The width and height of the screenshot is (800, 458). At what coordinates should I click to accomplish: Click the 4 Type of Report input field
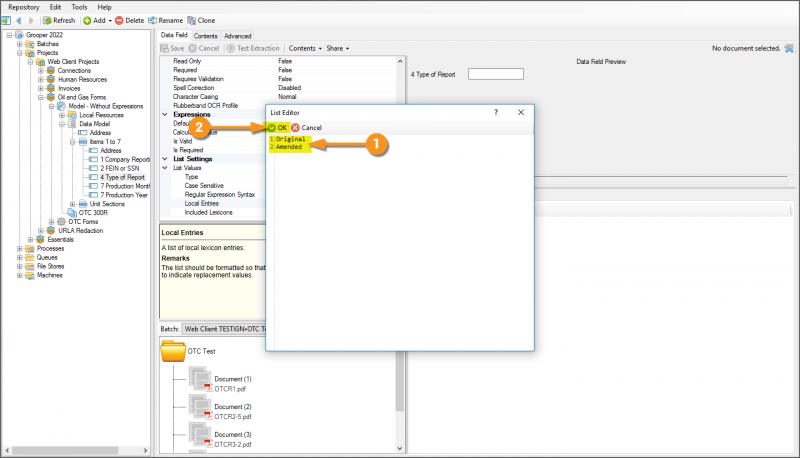pos(495,74)
